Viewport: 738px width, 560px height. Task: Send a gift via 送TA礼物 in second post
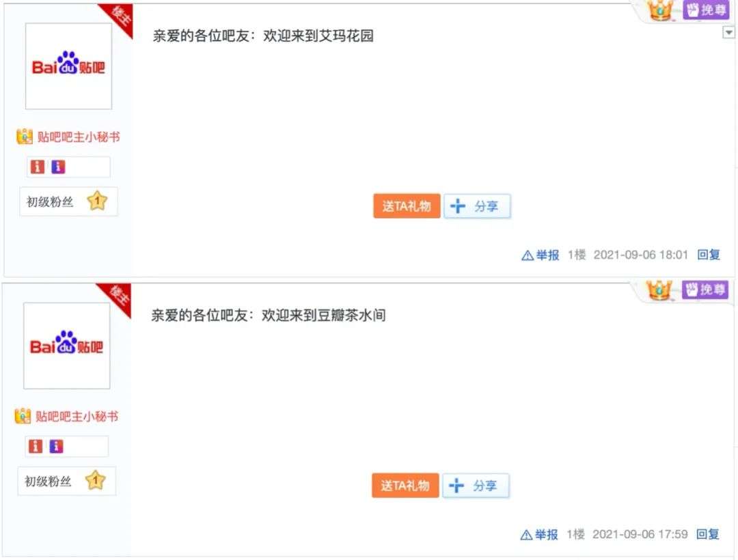pyautogui.click(x=405, y=486)
